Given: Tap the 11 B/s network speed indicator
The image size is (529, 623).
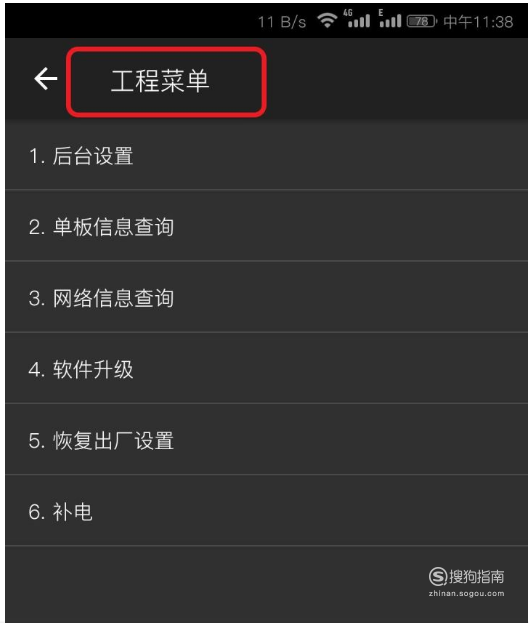Looking at the screenshot, I should [x=282, y=22].
